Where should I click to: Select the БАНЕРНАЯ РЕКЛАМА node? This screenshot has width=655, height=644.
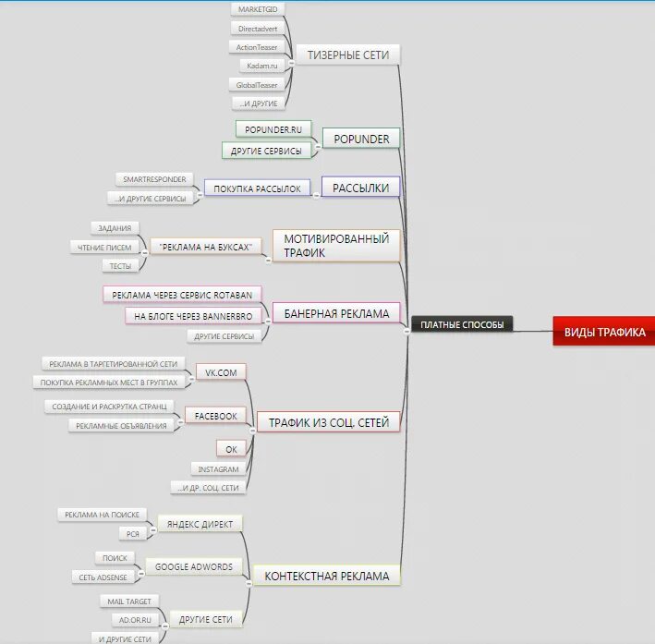[x=336, y=313]
